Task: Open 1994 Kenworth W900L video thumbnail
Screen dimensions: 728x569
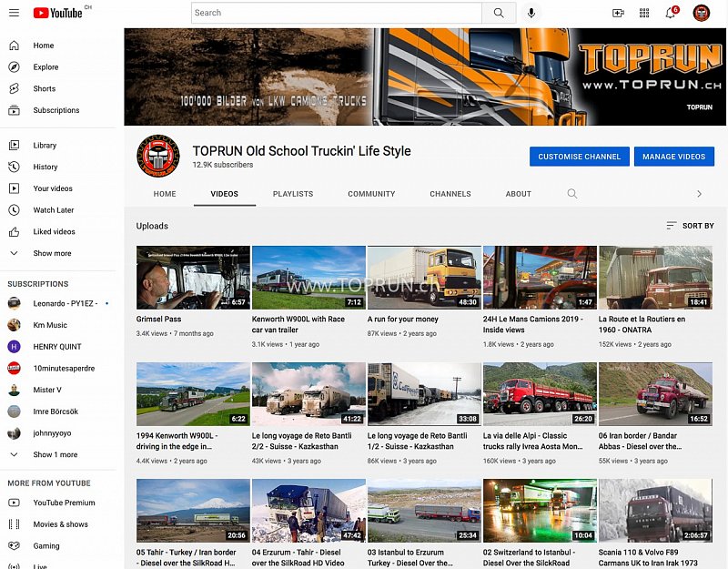Action: pyautogui.click(x=193, y=394)
